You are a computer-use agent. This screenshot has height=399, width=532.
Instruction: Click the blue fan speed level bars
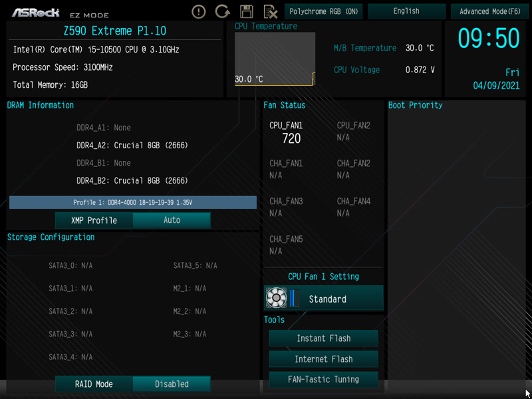(295, 298)
